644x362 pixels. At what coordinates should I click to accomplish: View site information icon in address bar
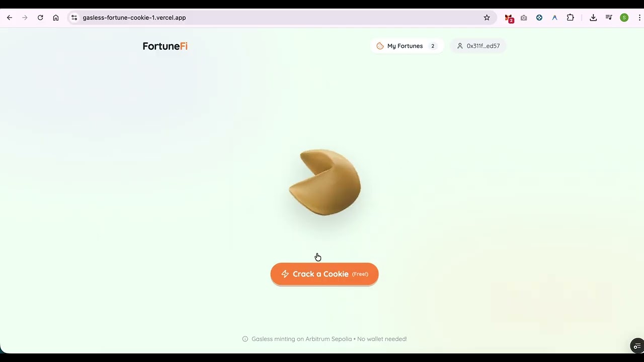click(74, 18)
